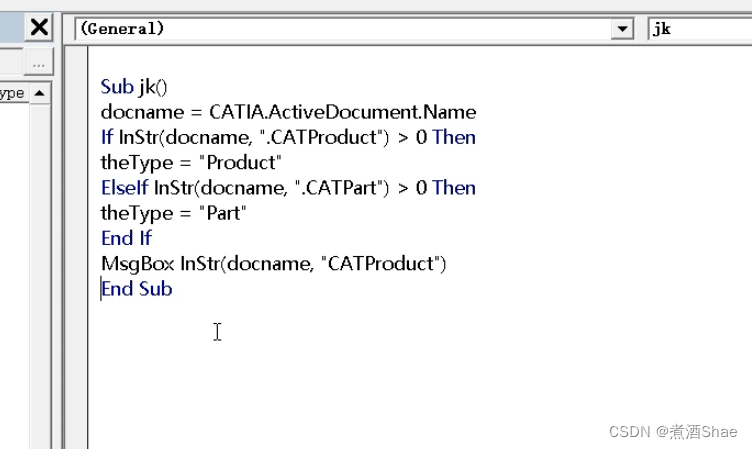Click the If InStr .CATProduct line
The image size is (752, 449).
[x=288, y=137]
